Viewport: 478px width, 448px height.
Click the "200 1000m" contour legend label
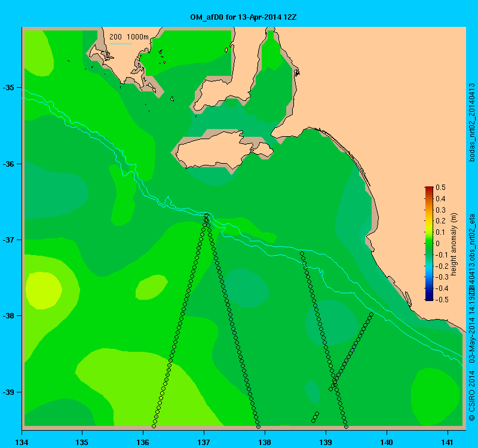coord(129,37)
